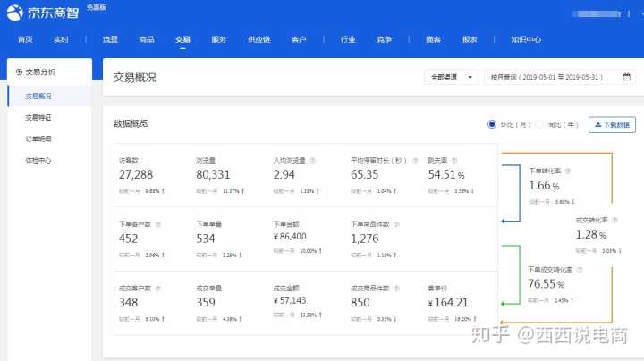The width and height of the screenshot is (644, 361).
Task: Click the calendar icon in date picker
Action: point(627,78)
